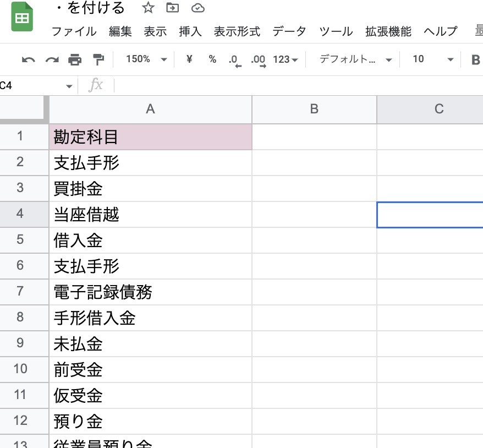
Task: Select the paint format roller icon
Action: [98, 59]
